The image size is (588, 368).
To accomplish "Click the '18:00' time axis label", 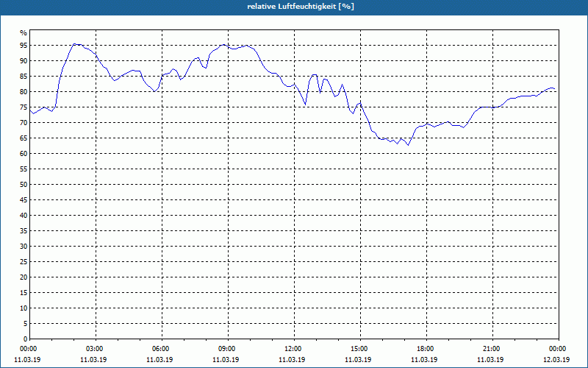I will tap(426, 349).
